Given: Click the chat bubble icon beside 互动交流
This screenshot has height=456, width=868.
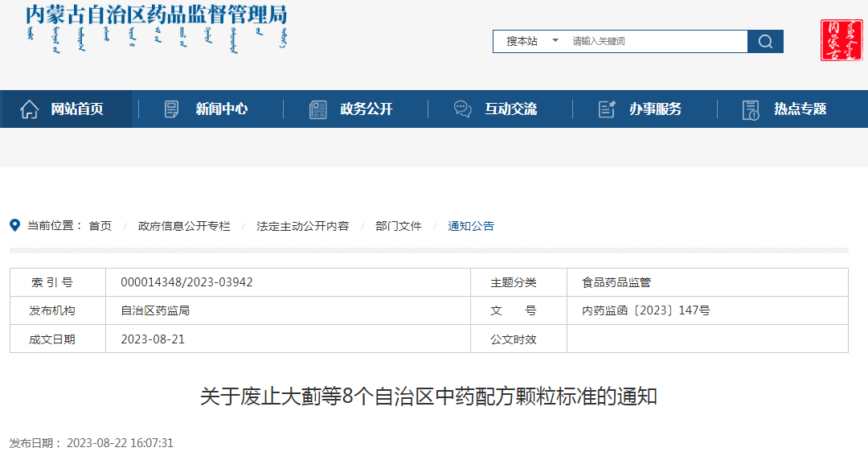Looking at the screenshot, I should (463, 109).
